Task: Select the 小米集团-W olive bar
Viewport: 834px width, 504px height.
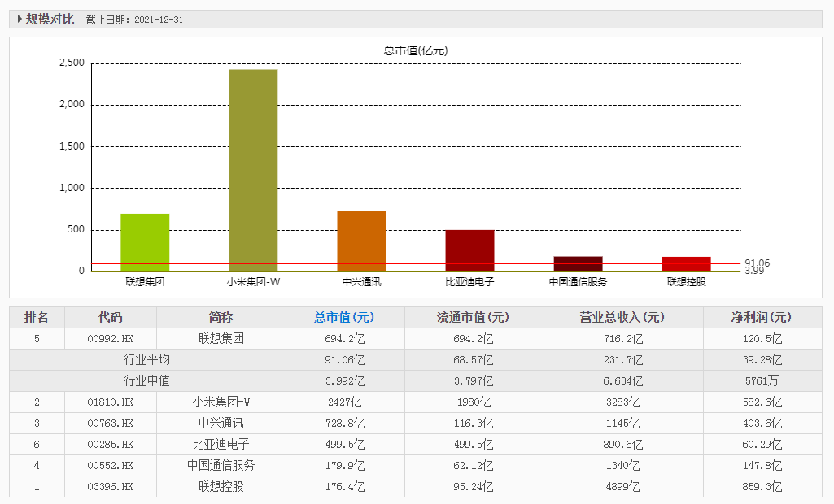Action: tap(253, 170)
